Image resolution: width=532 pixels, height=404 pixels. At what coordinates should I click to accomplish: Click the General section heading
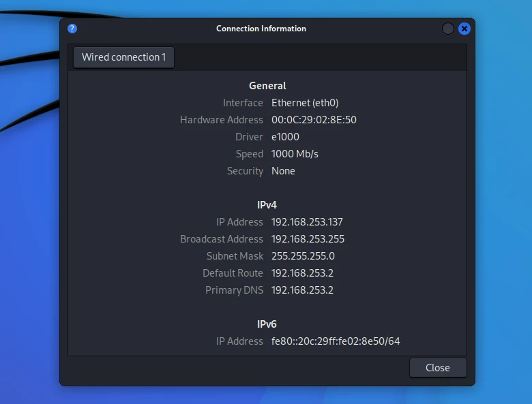[267, 86]
